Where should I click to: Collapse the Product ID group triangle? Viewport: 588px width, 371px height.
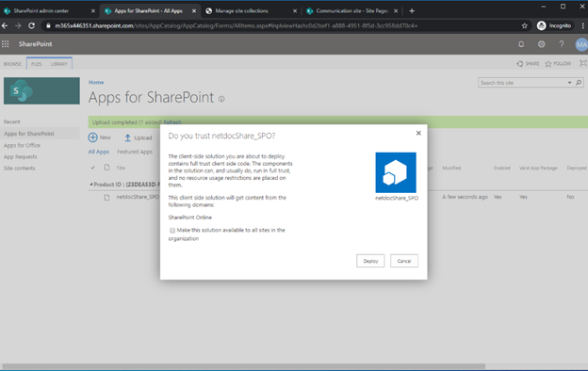[91, 185]
